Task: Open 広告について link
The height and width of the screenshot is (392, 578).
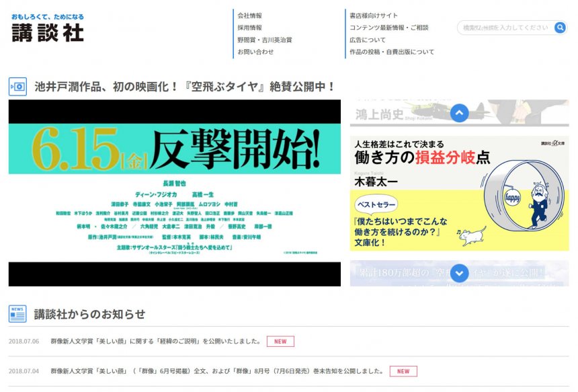Action: pos(367,40)
